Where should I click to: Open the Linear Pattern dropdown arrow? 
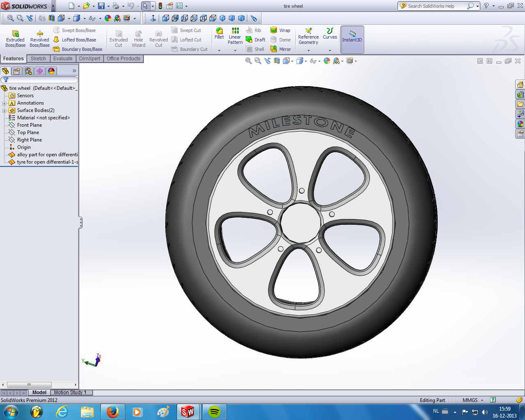click(235, 50)
